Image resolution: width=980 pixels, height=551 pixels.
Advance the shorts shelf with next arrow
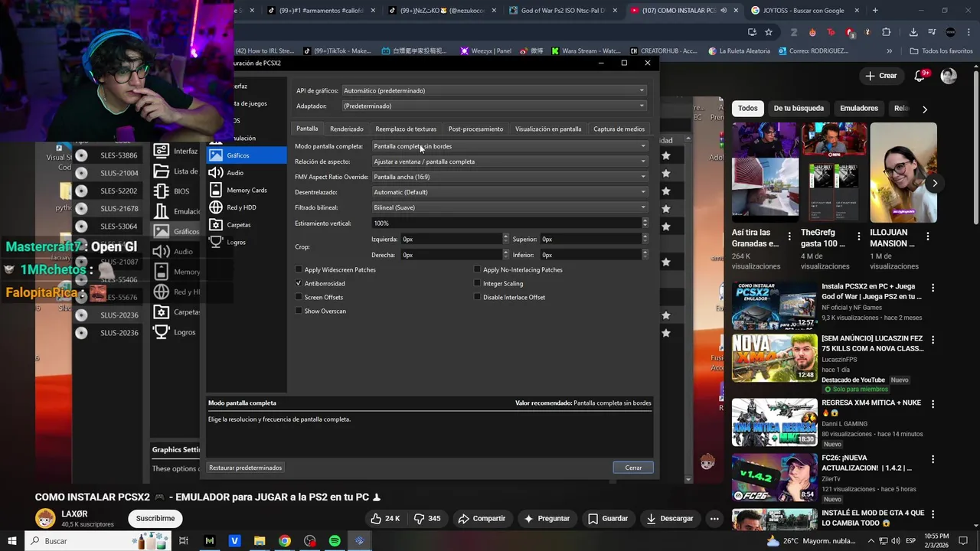(x=934, y=183)
